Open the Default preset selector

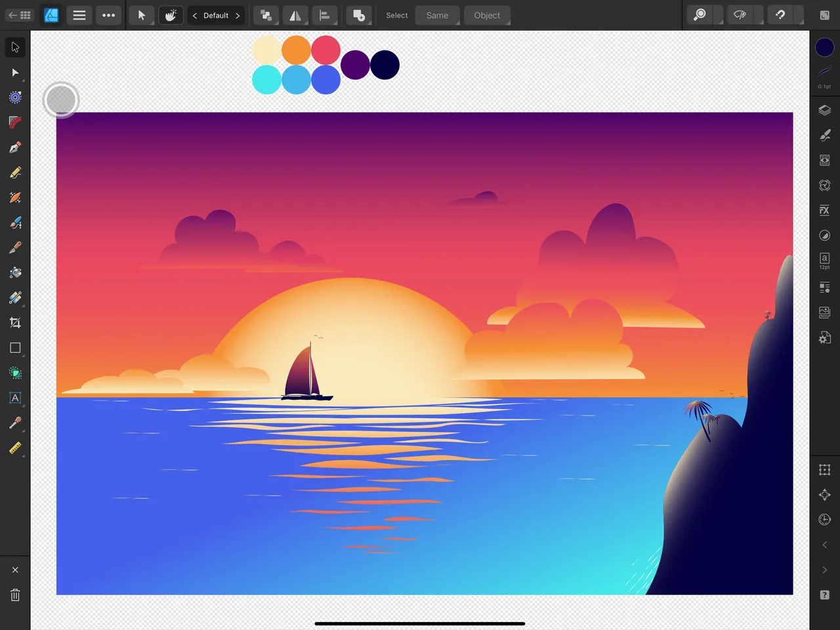pos(216,15)
